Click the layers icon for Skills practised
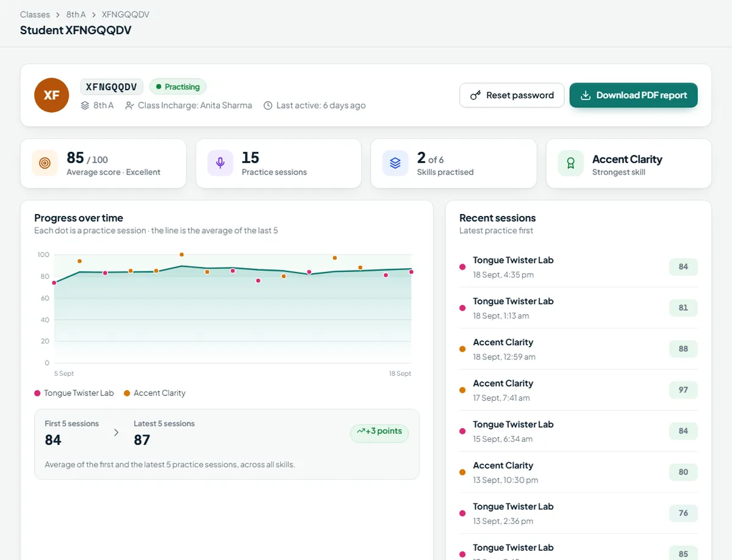Screen dimensions: 732x560 [395, 163]
